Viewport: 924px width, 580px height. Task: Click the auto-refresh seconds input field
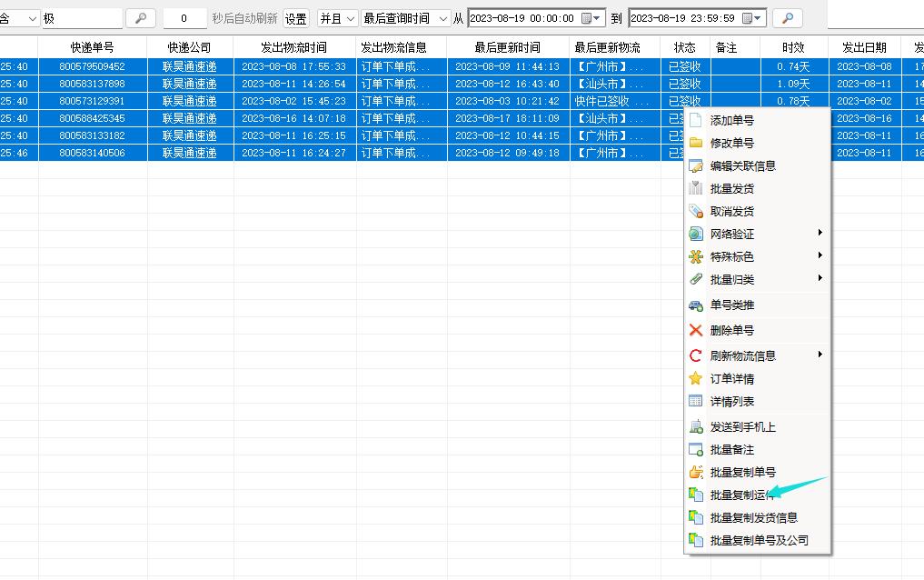point(184,18)
